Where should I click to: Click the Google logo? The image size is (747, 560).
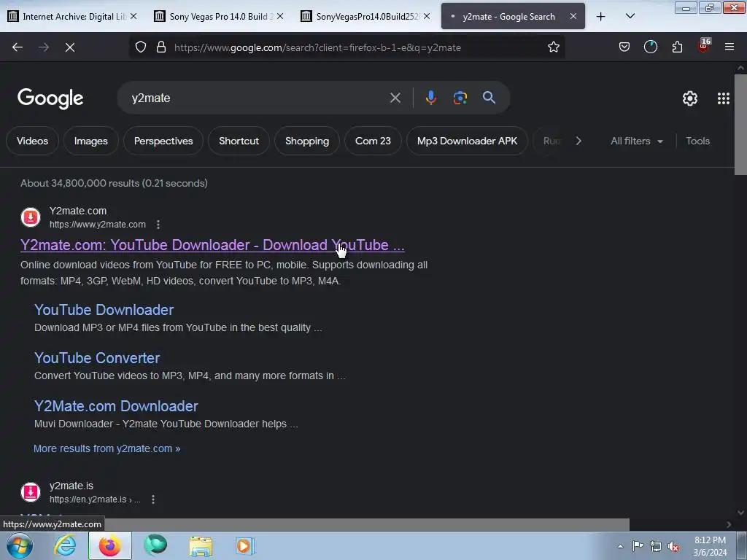[x=50, y=98]
